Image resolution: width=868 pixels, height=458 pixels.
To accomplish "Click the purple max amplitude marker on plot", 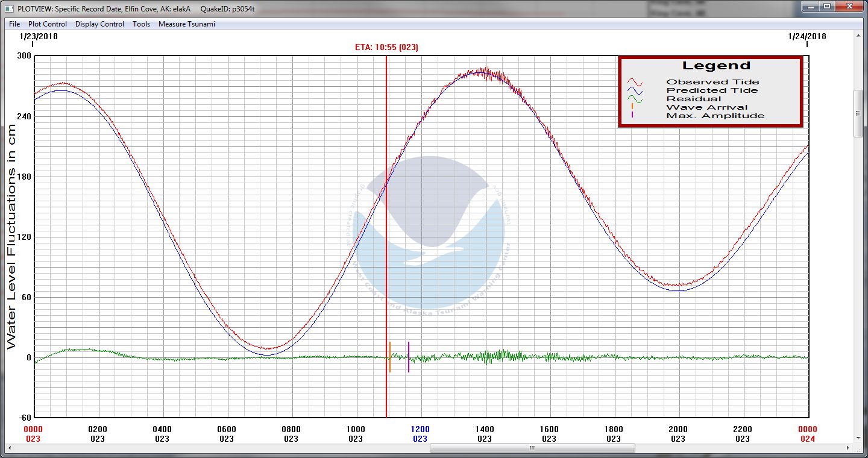I will click(x=408, y=357).
